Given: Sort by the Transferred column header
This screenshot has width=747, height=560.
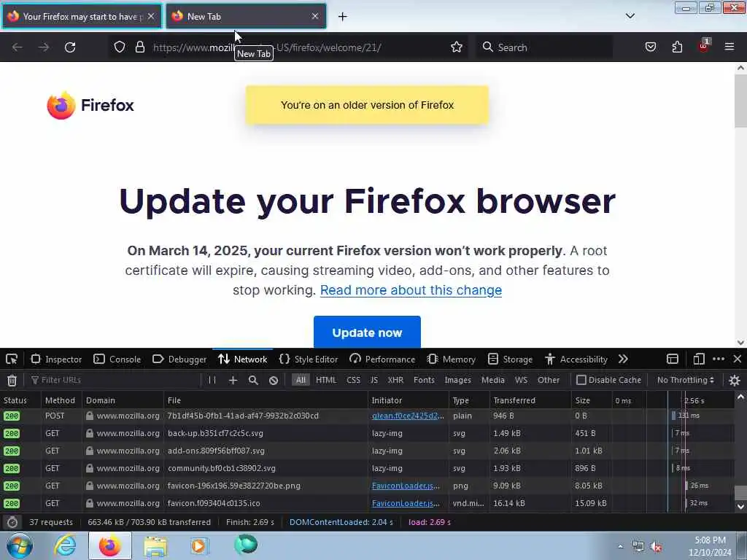Looking at the screenshot, I should point(530,400).
